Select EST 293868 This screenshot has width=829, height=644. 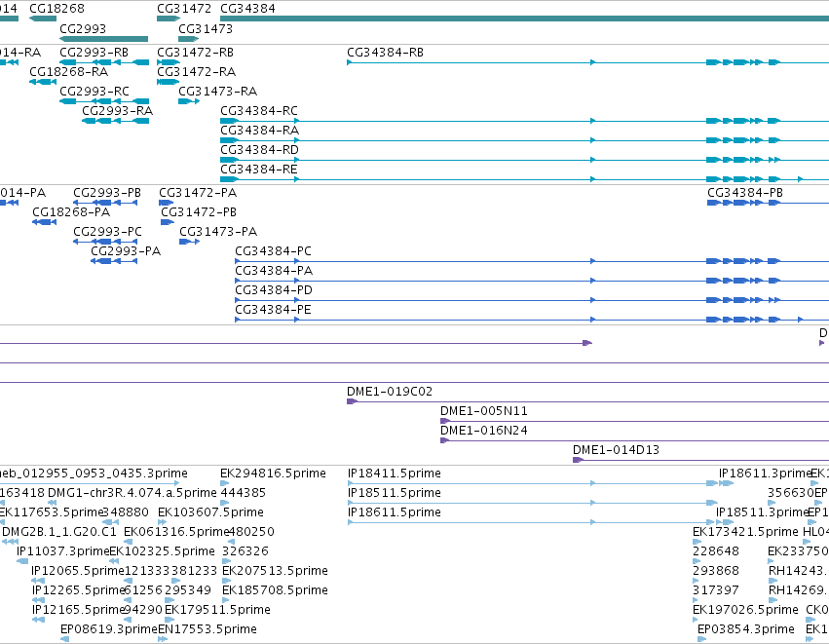pyautogui.click(x=716, y=572)
